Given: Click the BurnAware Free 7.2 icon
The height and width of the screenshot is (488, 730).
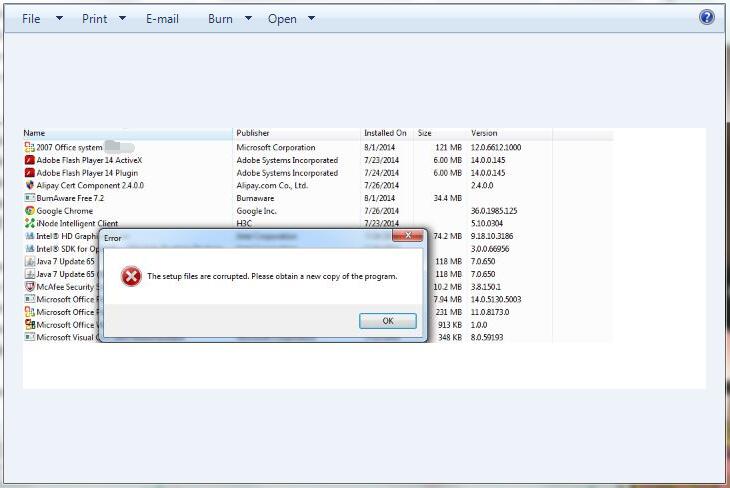Looking at the screenshot, I should [29, 198].
